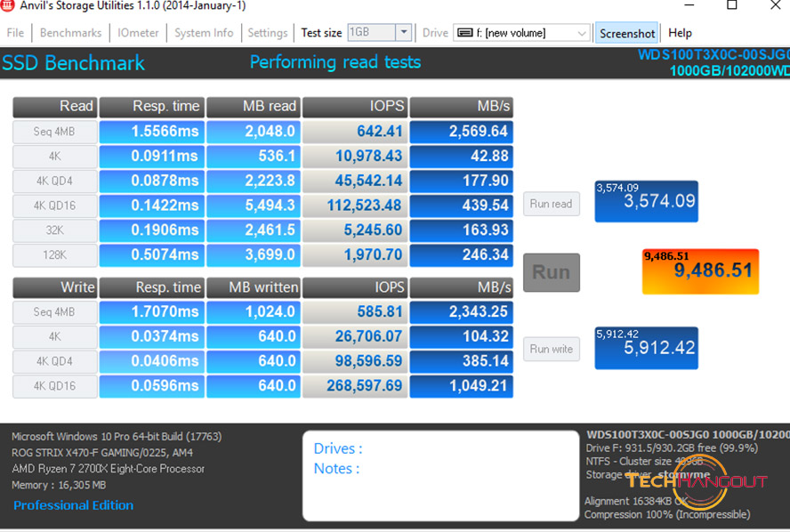Screen dimensions: 790x532
Task: Click the large Run button
Action: [552, 272]
